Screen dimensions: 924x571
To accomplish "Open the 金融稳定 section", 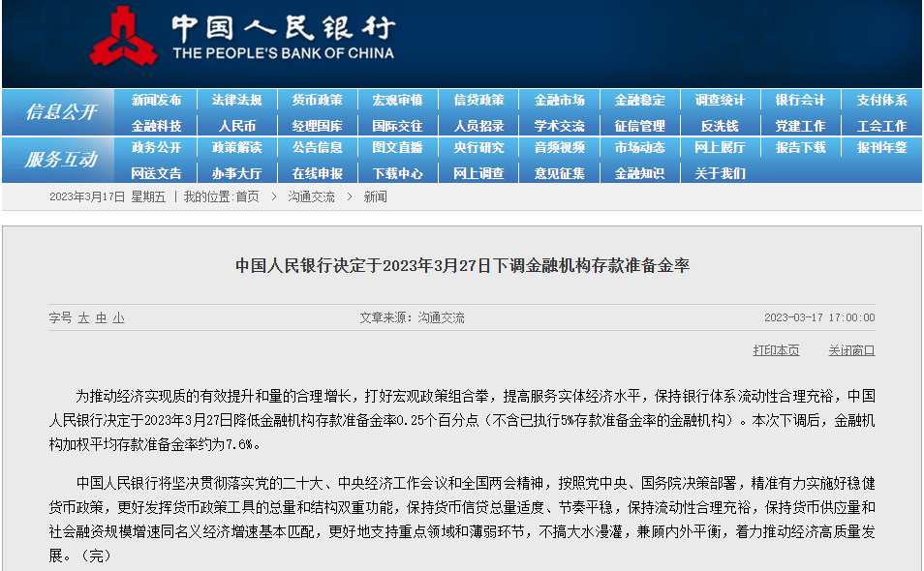I will point(639,100).
